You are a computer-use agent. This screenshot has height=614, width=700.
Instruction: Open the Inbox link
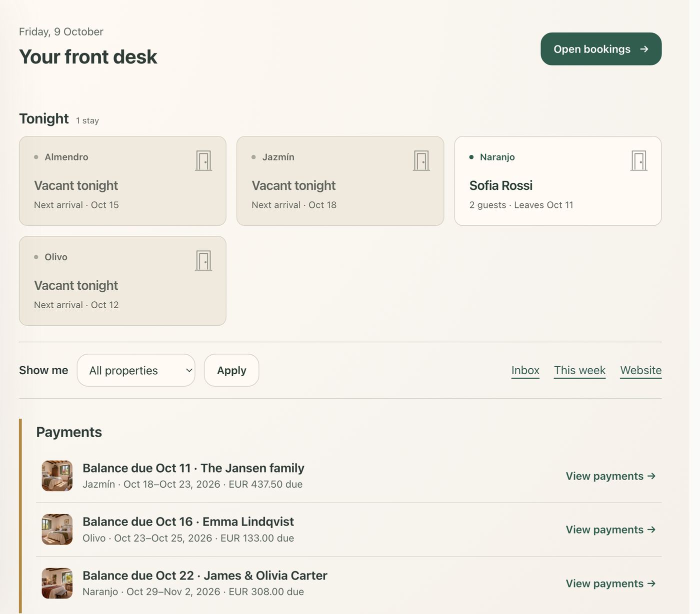pos(525,370)
